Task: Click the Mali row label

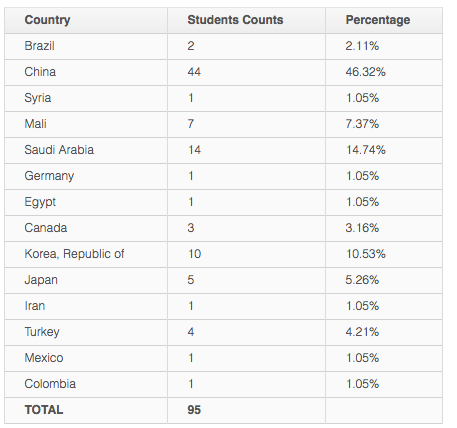Action: [35, 124]
